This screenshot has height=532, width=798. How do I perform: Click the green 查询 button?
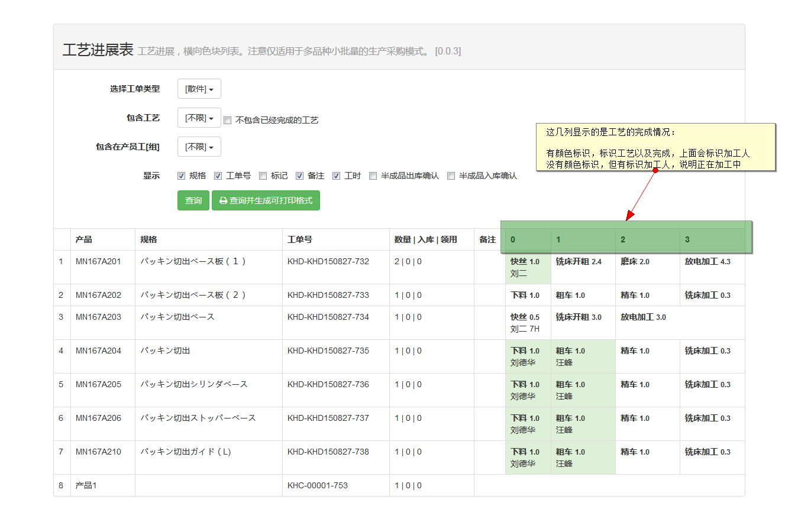[193, 200]
